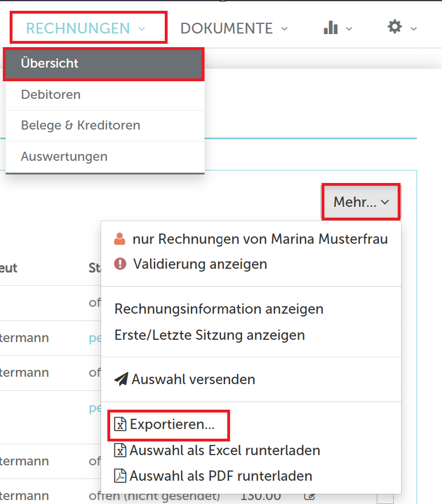Tick the checkbox in the bottom invoice row
The height and width of the screenshot is (504, 442).
[385, 497]
